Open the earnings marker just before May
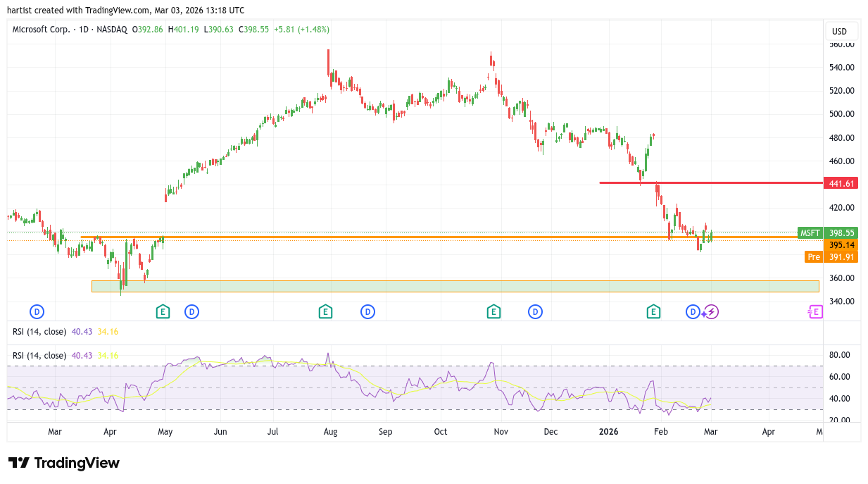 point(163,311)
